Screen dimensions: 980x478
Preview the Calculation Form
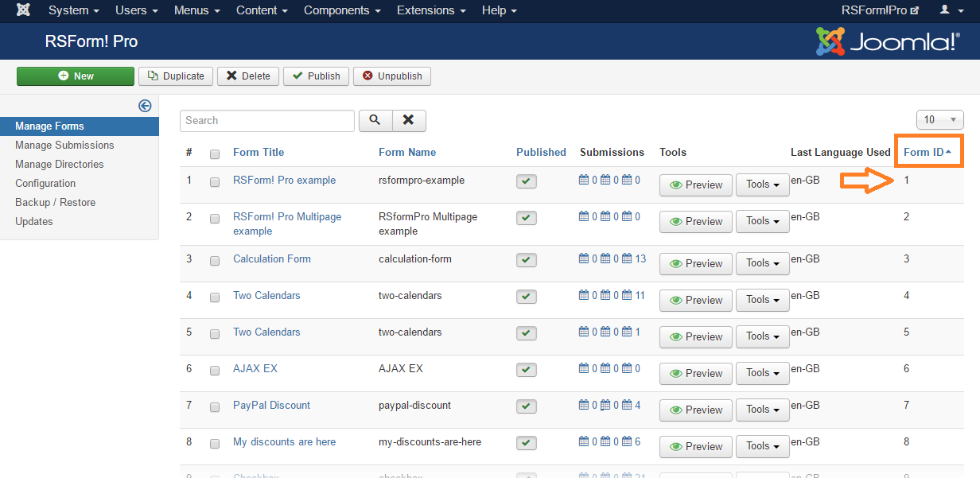point(696,263)
